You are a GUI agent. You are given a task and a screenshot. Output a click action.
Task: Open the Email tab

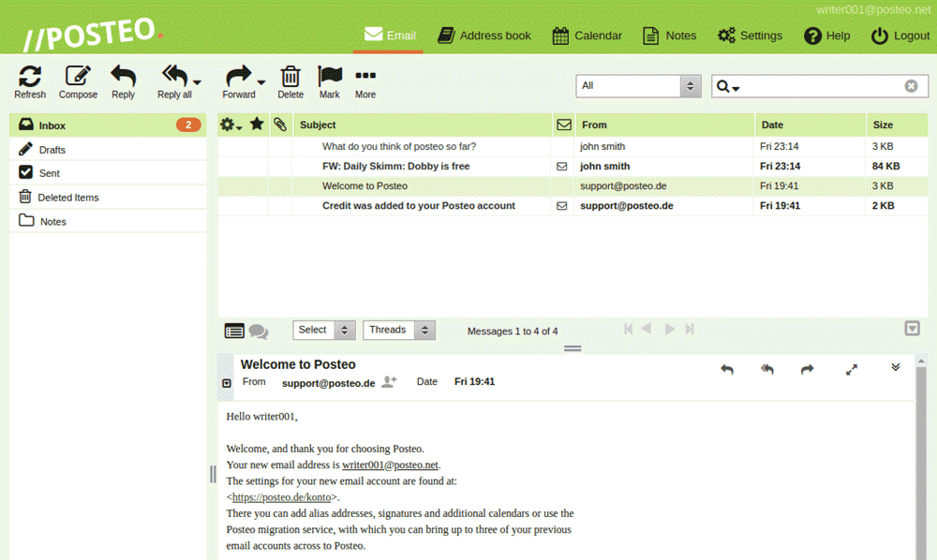click(x=389, y=36)
